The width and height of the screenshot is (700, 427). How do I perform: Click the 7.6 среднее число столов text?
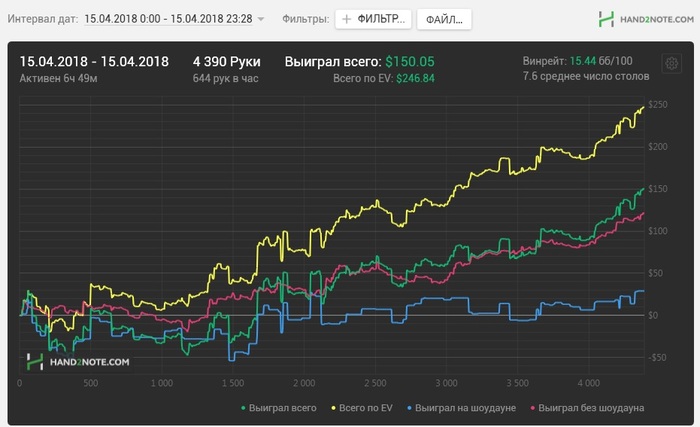coord(586,76)
